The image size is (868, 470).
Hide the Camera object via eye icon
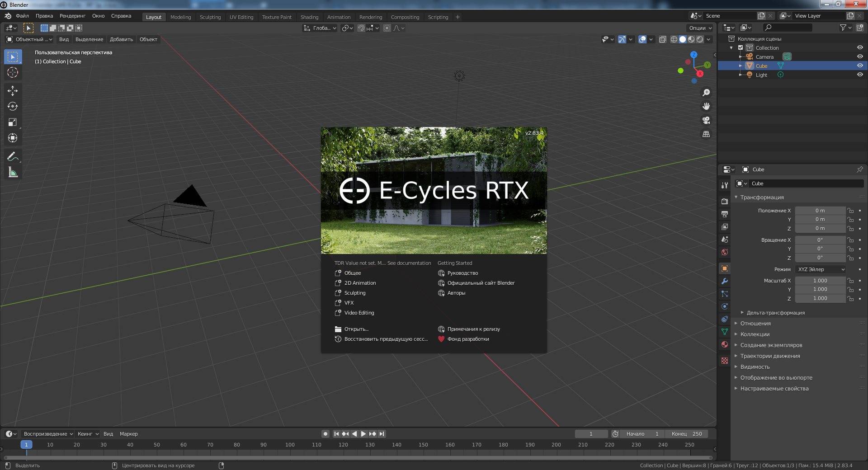(x=860, y=56)
